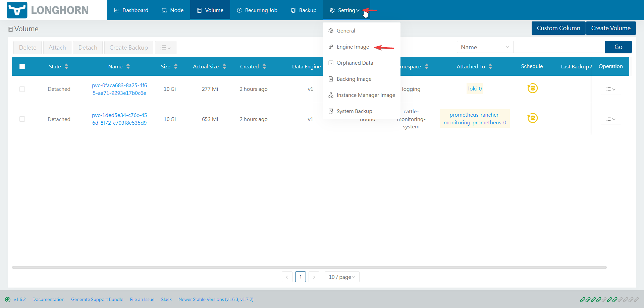Viewport: 644px width, 308px height.
Task: Sort by State column arrows icon
Action: click(x=66, y=66)
